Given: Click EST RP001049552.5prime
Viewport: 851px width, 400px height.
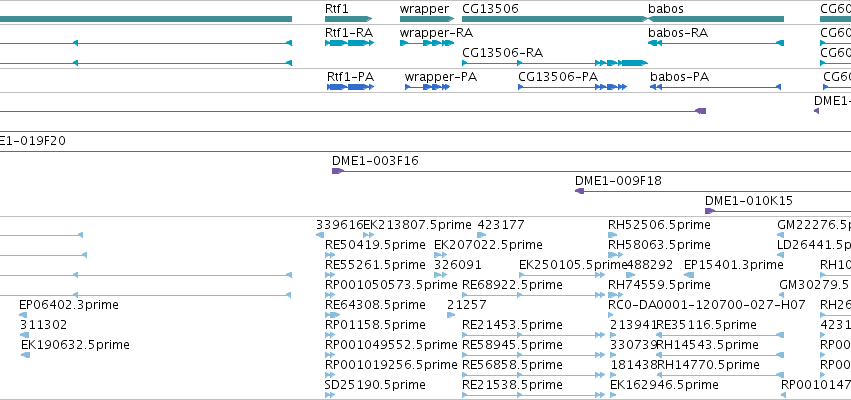Looking at the screenshot, I should (391, 345).
